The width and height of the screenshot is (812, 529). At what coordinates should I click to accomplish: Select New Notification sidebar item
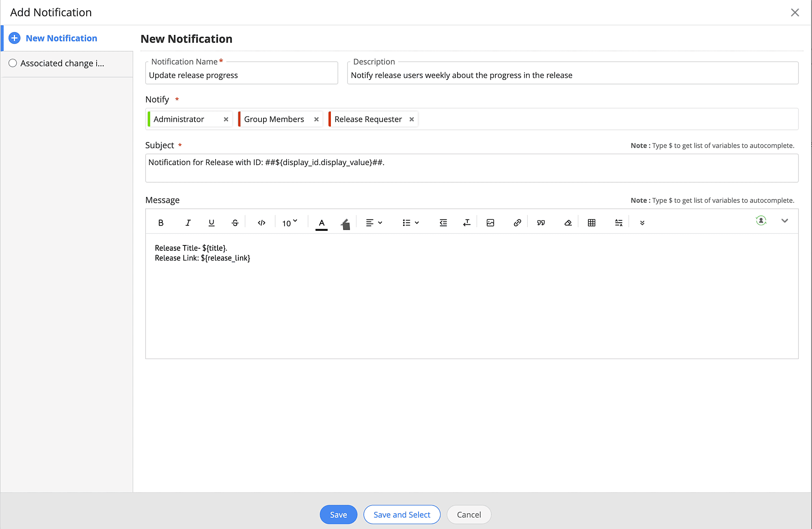(61, 38)
